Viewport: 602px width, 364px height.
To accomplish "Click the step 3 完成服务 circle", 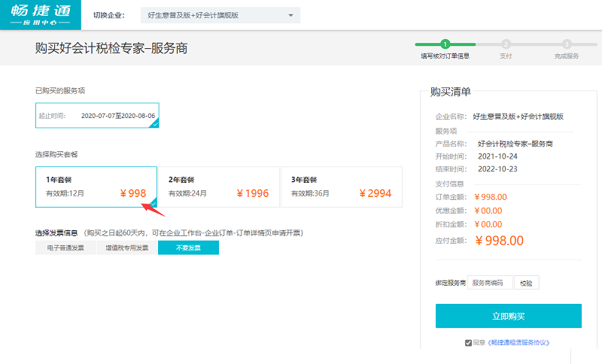I will pyautogui.click(x=567, y=44).
